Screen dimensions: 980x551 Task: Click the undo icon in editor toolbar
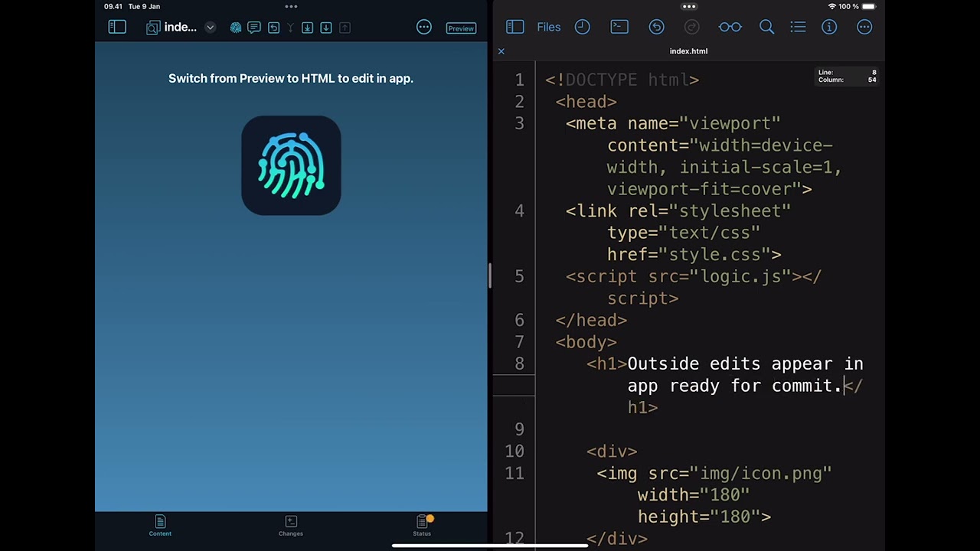coord(656,27)
